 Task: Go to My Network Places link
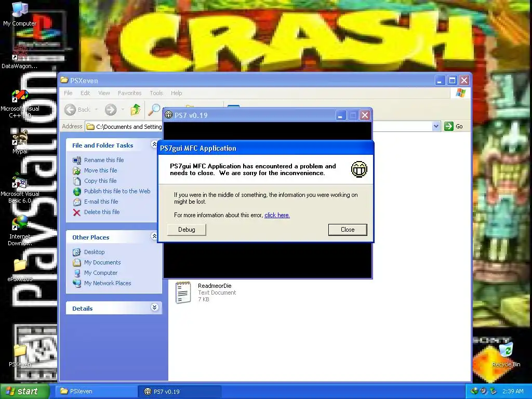(108, 283)
